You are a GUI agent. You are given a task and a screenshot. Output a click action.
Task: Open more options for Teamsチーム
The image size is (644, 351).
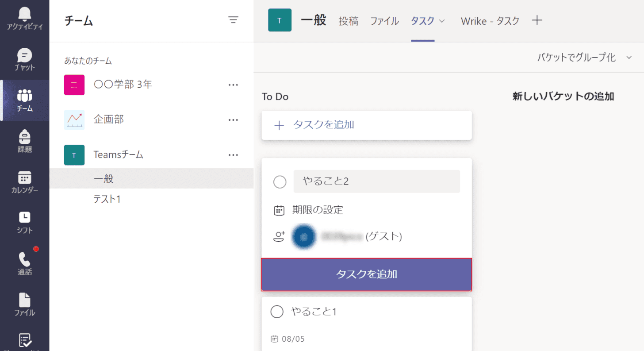[233, 155]
